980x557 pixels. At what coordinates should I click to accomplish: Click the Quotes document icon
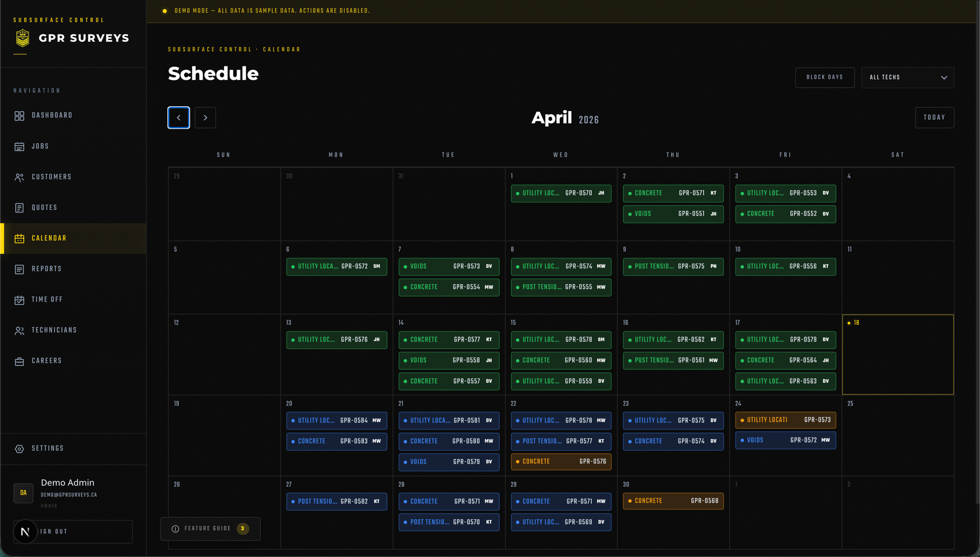(x=19, y=208)
